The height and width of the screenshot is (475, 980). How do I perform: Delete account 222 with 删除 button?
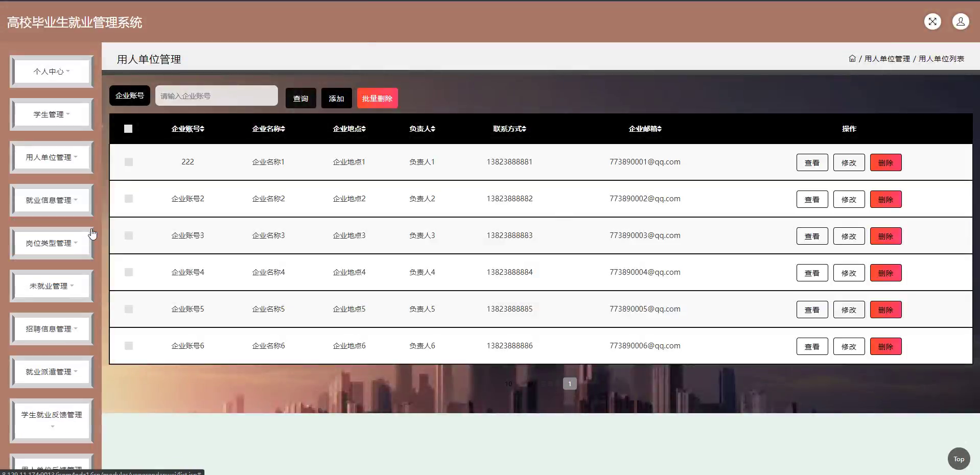885,162
